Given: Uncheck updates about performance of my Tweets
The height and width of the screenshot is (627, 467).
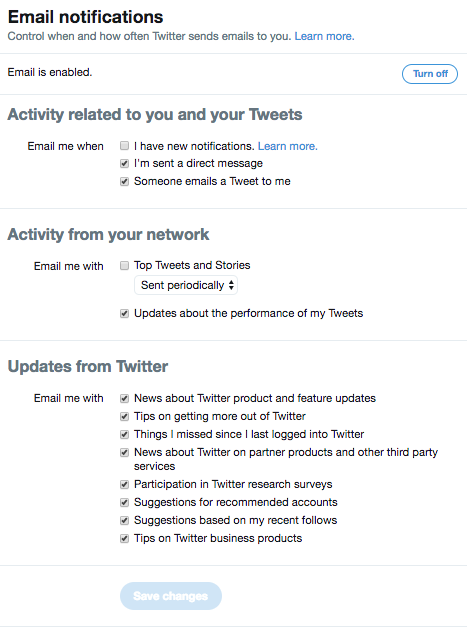Looking at the screenshot, I should tap(124, 314).
